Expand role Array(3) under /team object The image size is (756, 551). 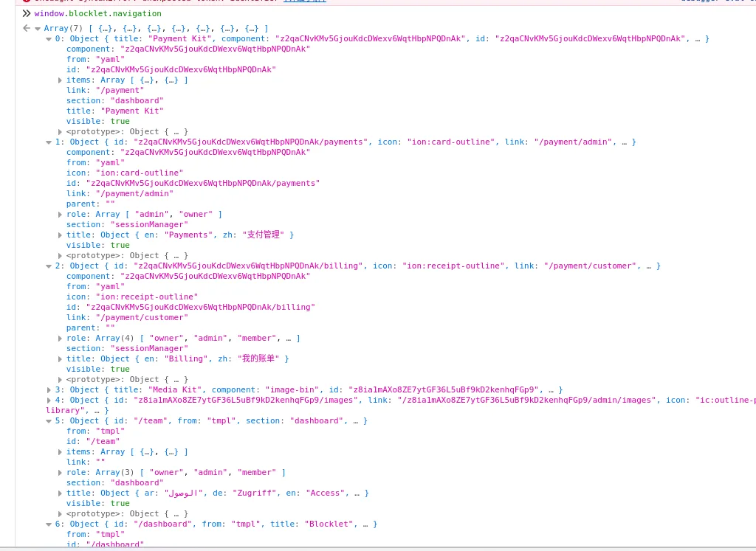[x=60, y=473]
